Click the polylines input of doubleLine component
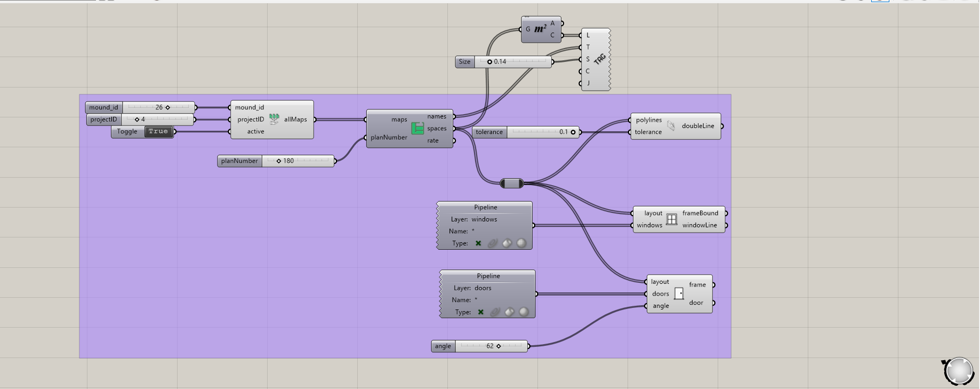Image resolution: width=980 pixels, height=389 pixels. pos(649,120)
